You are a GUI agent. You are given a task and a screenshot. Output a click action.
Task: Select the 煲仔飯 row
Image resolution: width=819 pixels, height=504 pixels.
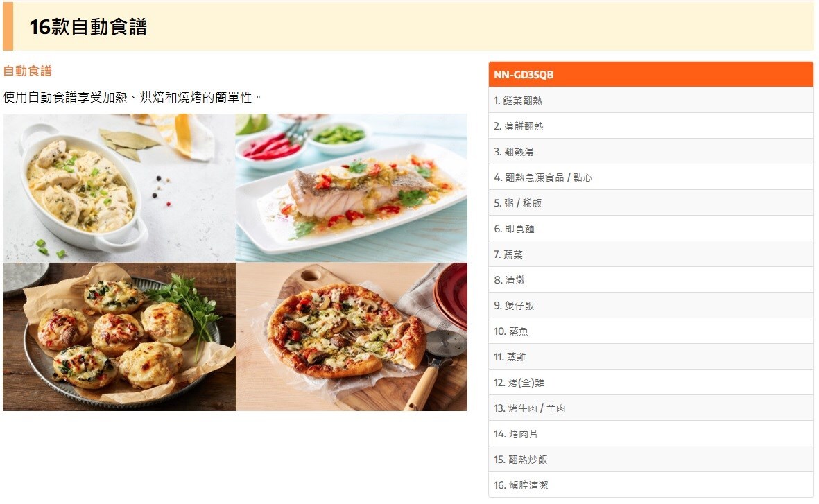650,305
